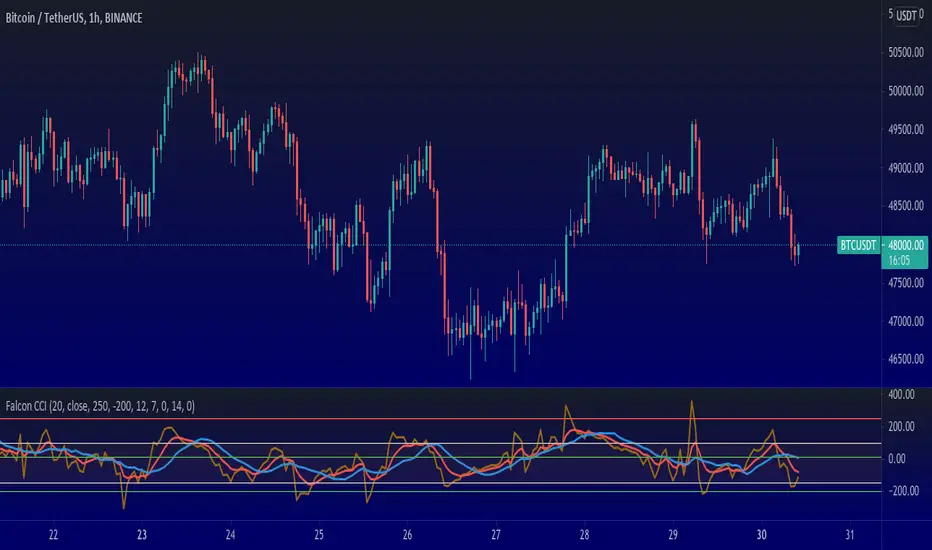
Task: Open the USDT currency selector on the price scale
Action: (x=906, y=15)
